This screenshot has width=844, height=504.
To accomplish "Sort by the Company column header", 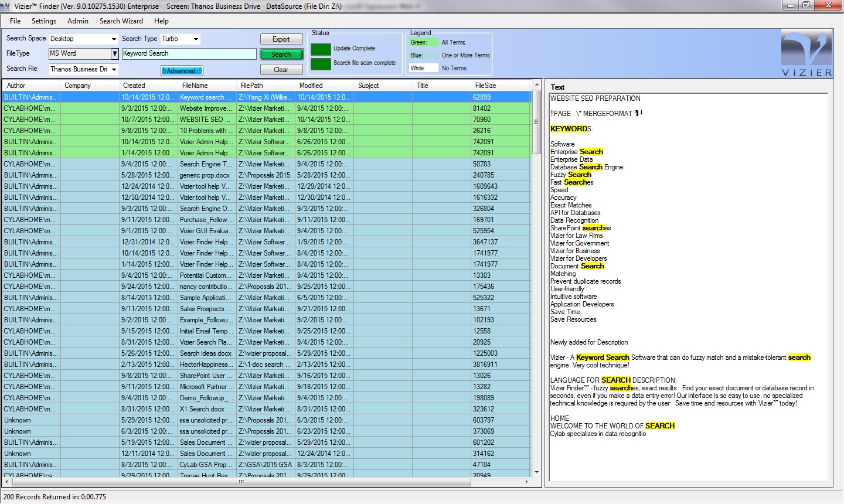I will 90,86.
